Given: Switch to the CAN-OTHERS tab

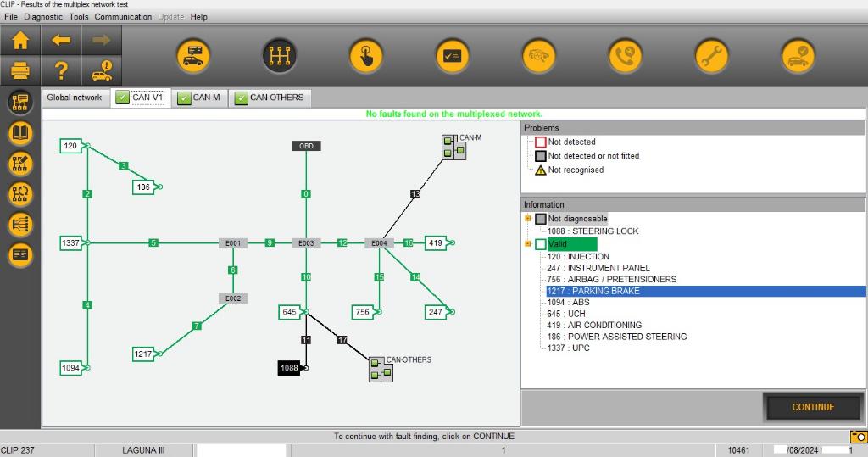Looking at the screenshot, I should (x=270, y=98).
